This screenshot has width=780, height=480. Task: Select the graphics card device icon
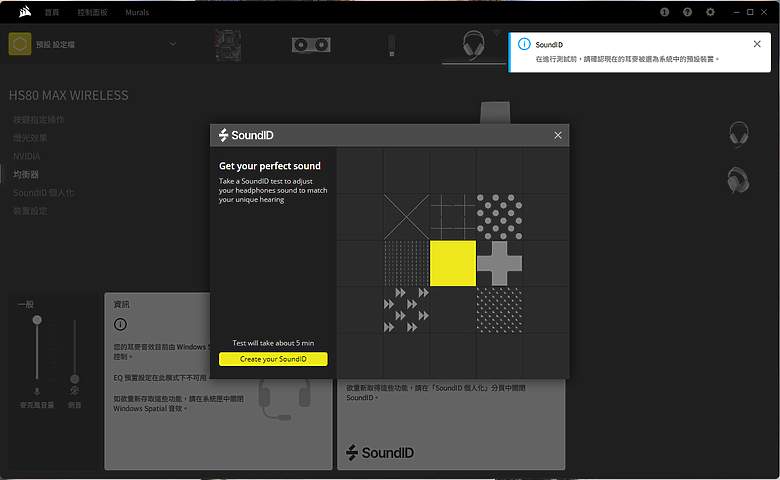pyautogui.click(x=311, y=45)
